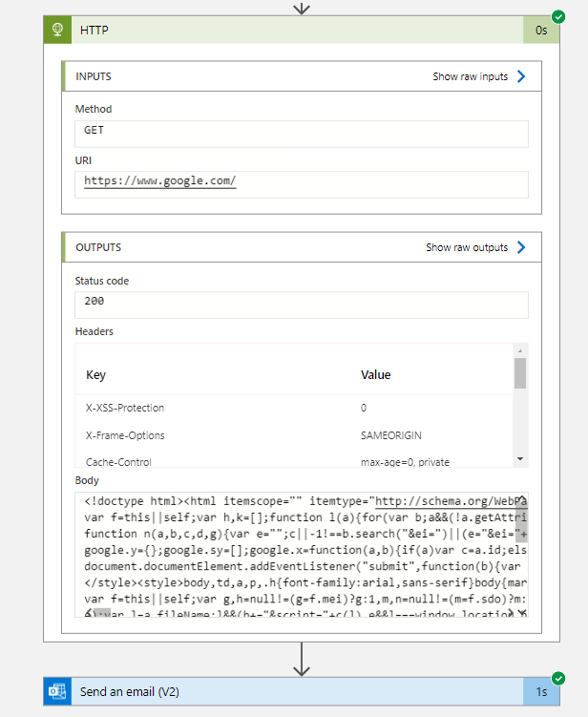
Task: Click the 1s duration badge on Send an email
Action: [541, 691]
